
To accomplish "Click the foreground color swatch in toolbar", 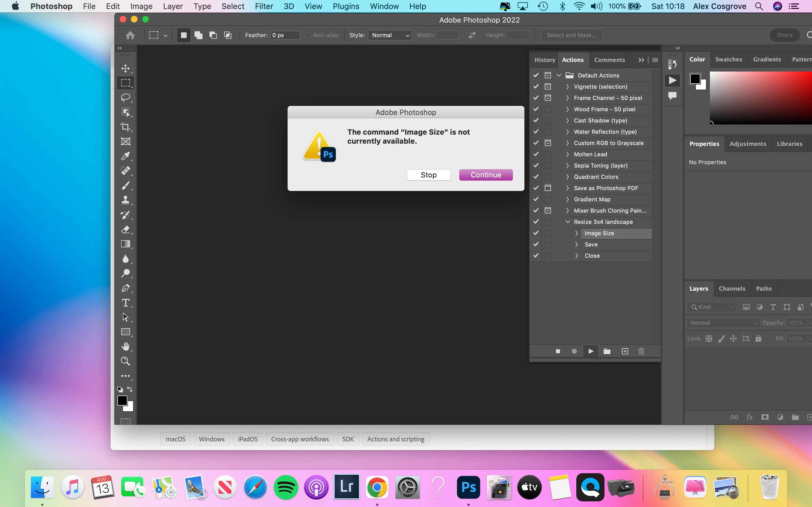I will pos(122,400).
